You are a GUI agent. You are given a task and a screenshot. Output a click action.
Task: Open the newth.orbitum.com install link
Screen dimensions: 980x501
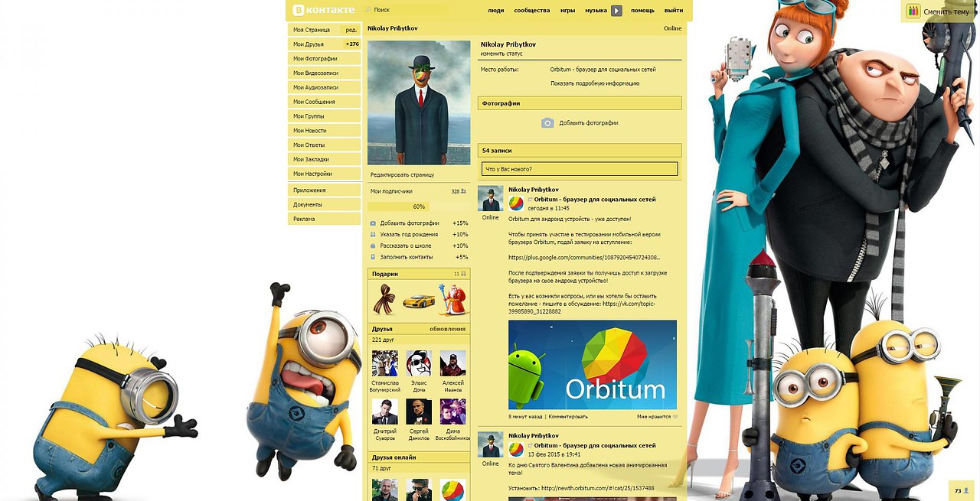coord(597,488)
